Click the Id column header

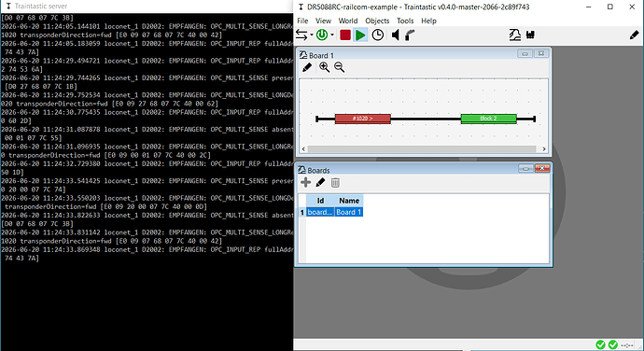[x=320, y=201]
